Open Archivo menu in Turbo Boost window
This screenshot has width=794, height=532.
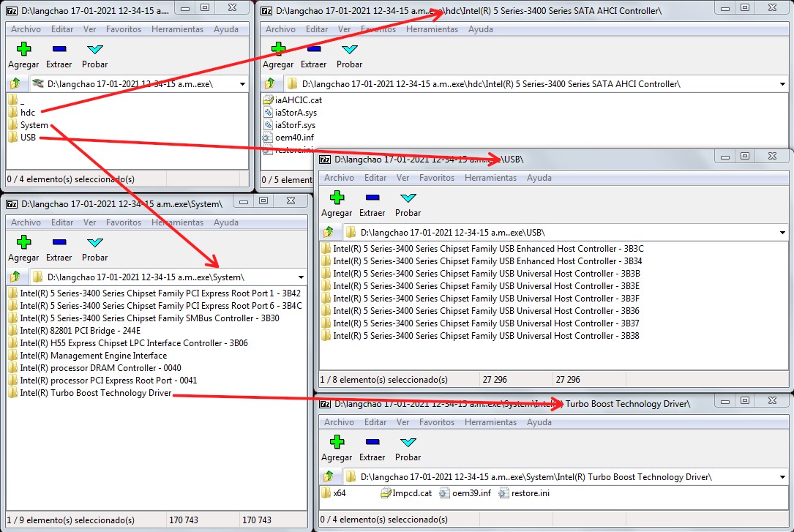(339, 422)
